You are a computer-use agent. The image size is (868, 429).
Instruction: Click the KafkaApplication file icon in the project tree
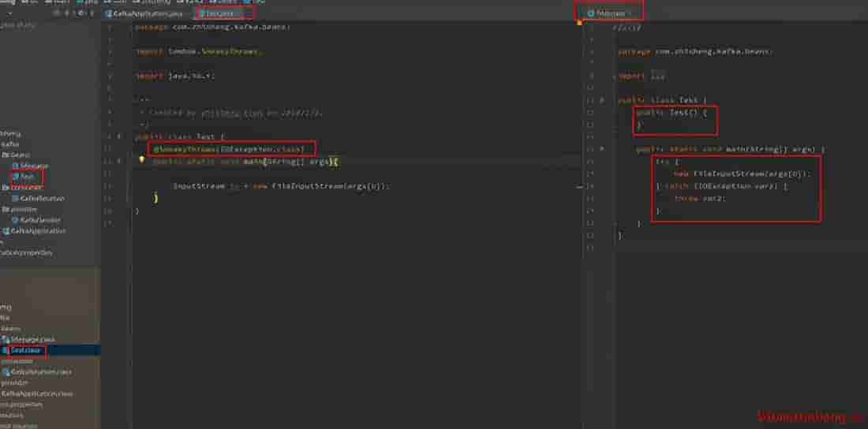click(x=5, y=231)
